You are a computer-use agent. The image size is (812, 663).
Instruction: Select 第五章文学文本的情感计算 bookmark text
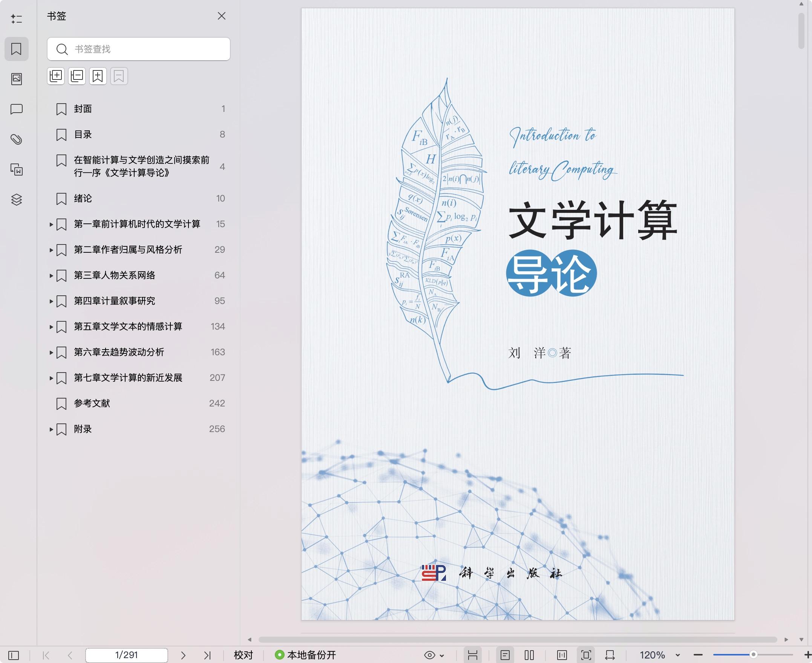tap(128, 327)
